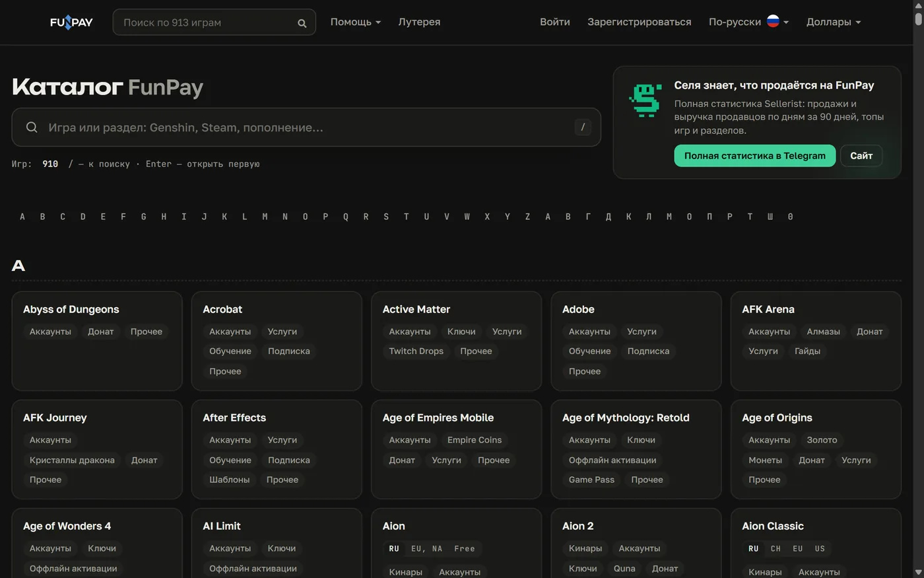The width and height of the screenshot is (924, 578).
Task: Jump to letter S in alphabet index
Action: click(x=386, y=217)
